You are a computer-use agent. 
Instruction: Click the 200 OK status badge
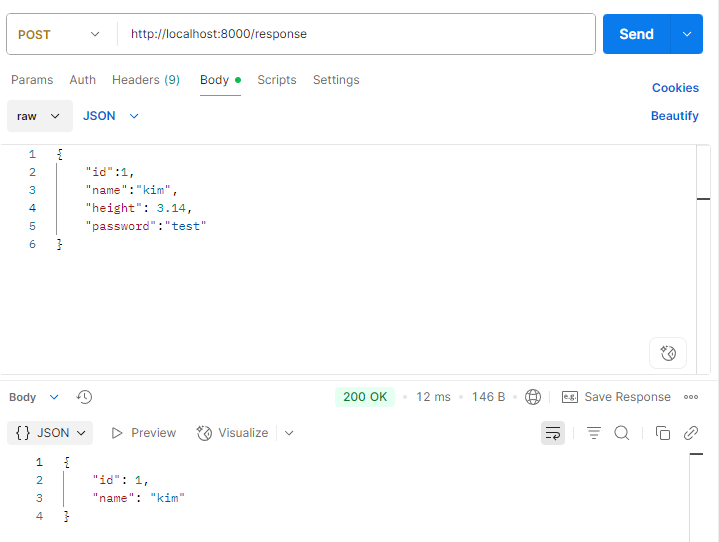click(365, 397)
